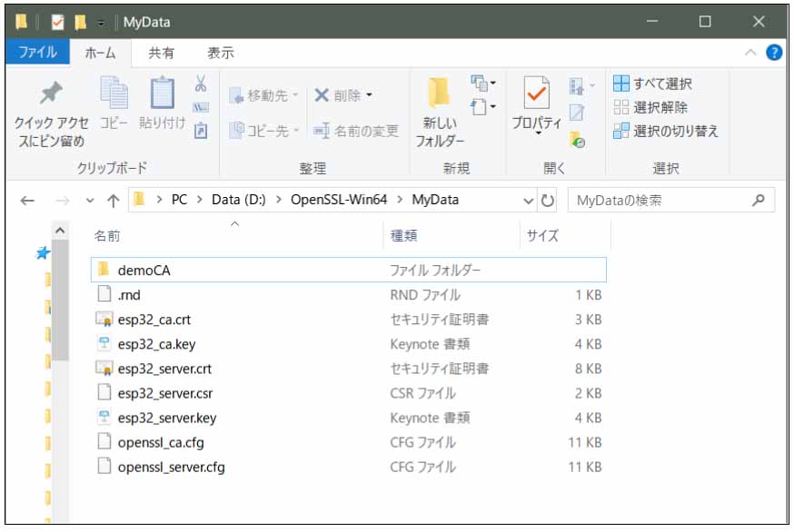Select the openssl_server.cfg file
The image size is (794, 532).
[x=348, y=467]
